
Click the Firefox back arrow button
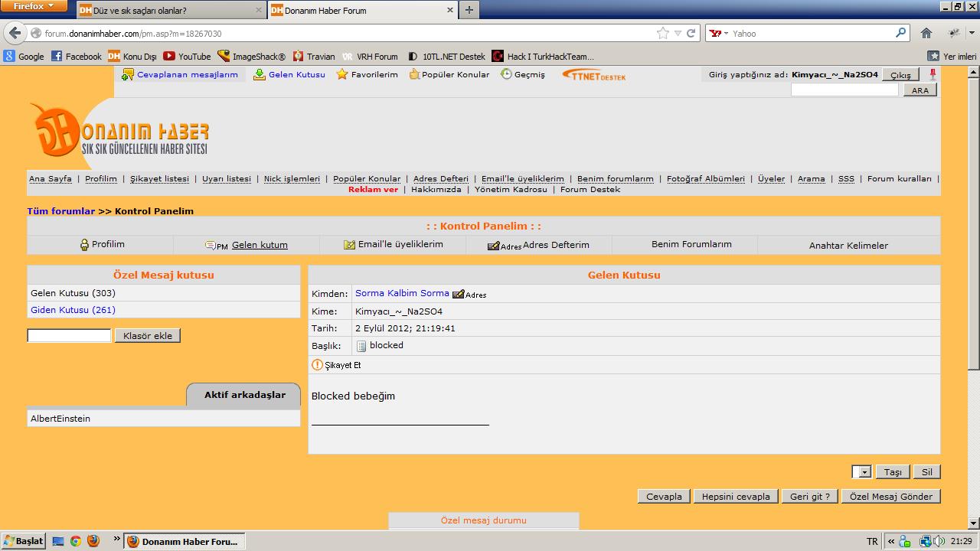coord(15,33)
